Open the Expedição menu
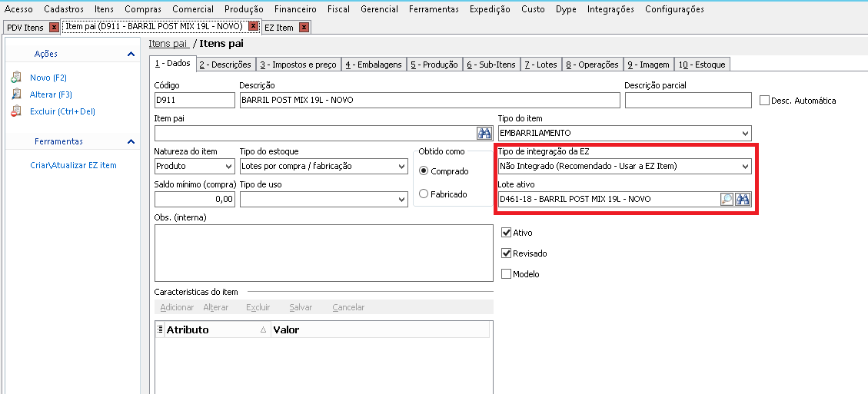The height and width of the screenshot is (394, 868). coord(490,9)
